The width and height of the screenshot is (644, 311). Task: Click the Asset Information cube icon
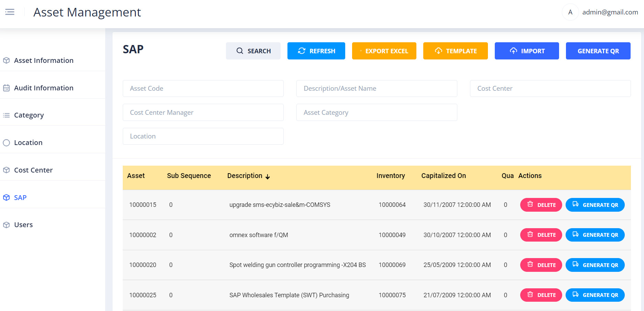point(6,60)
